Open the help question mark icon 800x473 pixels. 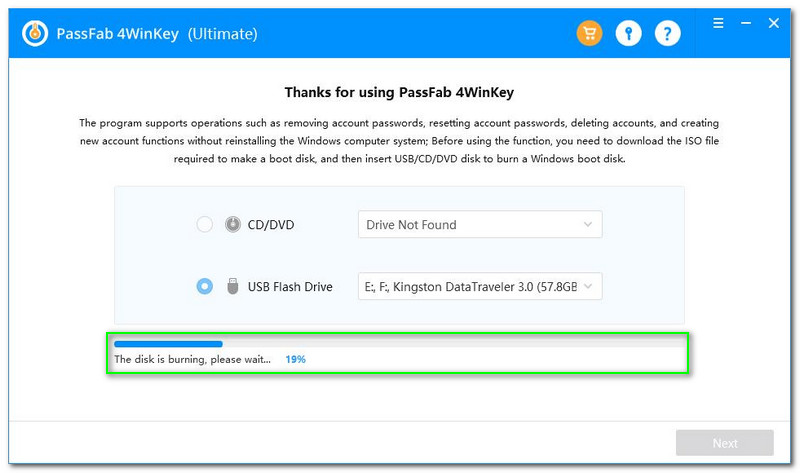[x=667, y=34]
